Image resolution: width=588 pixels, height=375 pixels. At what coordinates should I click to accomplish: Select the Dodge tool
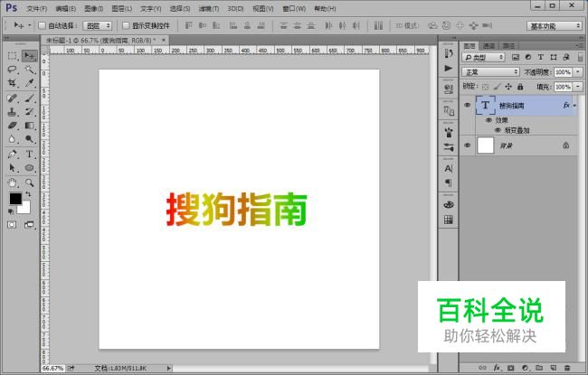[x=29, y=139]
